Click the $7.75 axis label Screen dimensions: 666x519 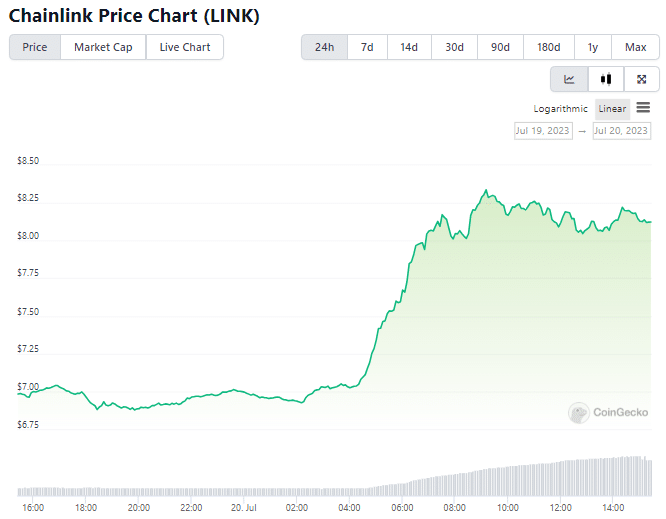tap(28, 273)
